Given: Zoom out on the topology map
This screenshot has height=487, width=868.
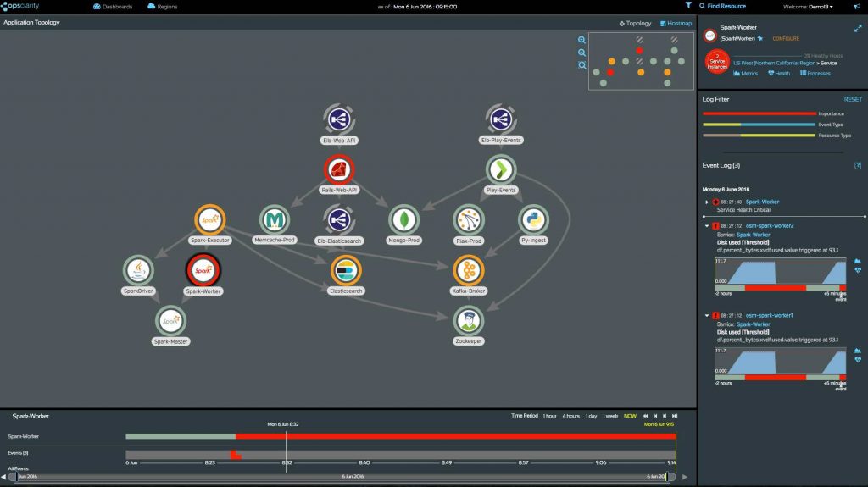Looking at the screenshot, I should (x=581, y=53).
